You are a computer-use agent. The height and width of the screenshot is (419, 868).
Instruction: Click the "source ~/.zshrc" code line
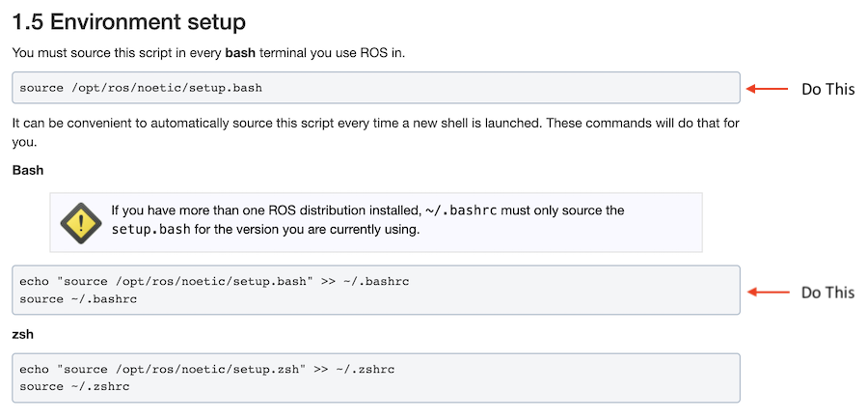coord(74,386)
